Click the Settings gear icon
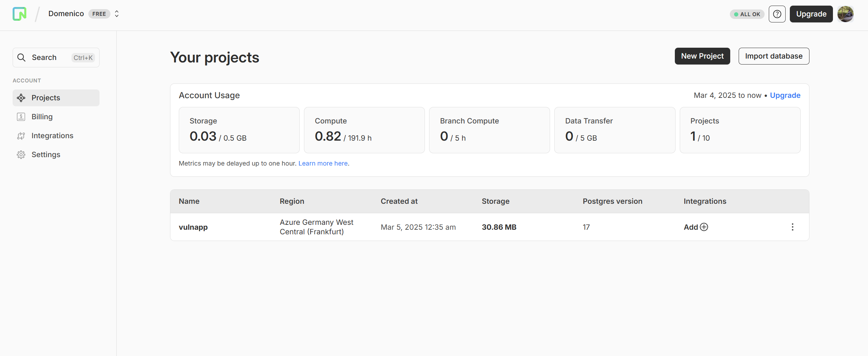 [x=21, y=155]
